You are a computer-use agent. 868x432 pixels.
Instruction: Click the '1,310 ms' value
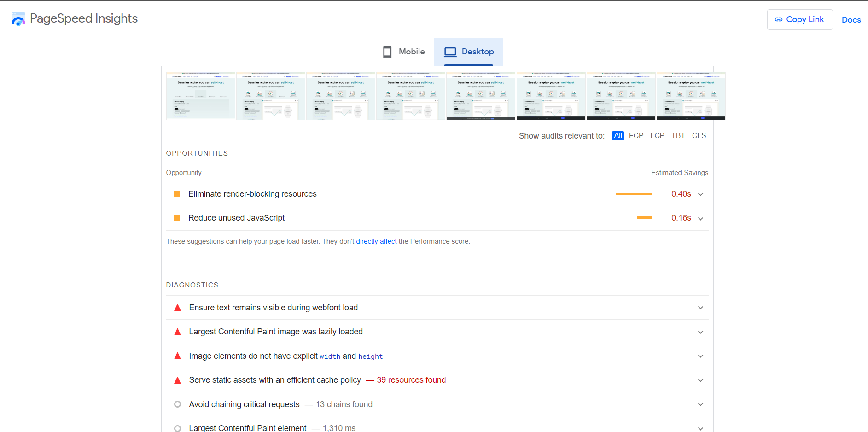[339, 428]
